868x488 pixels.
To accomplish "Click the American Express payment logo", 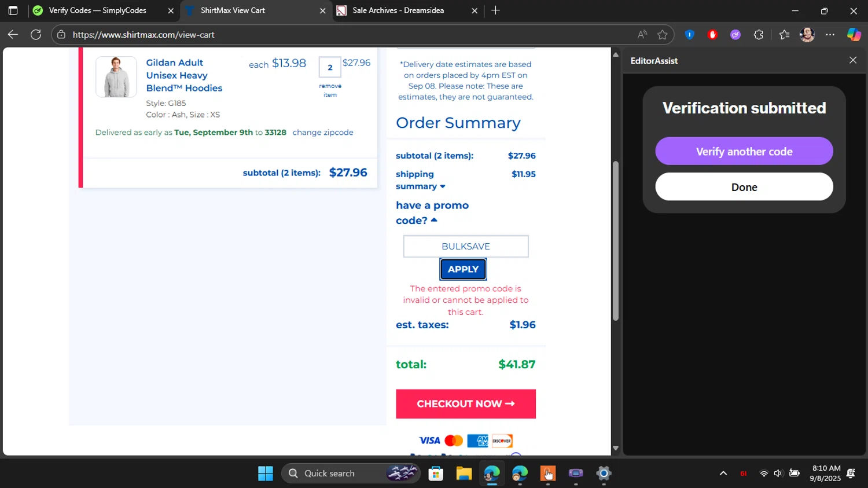I will [x=478, y=441].
